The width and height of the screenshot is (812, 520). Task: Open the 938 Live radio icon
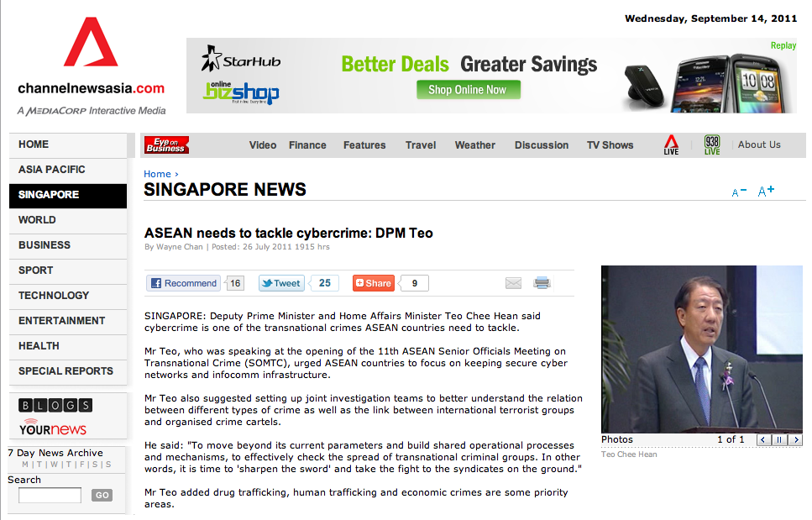tap(712, 144)
